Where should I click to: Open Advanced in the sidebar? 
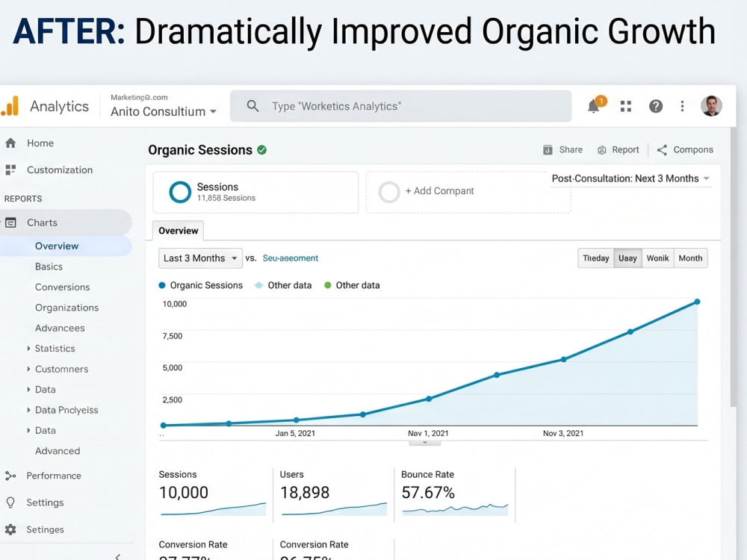(58, 451)
